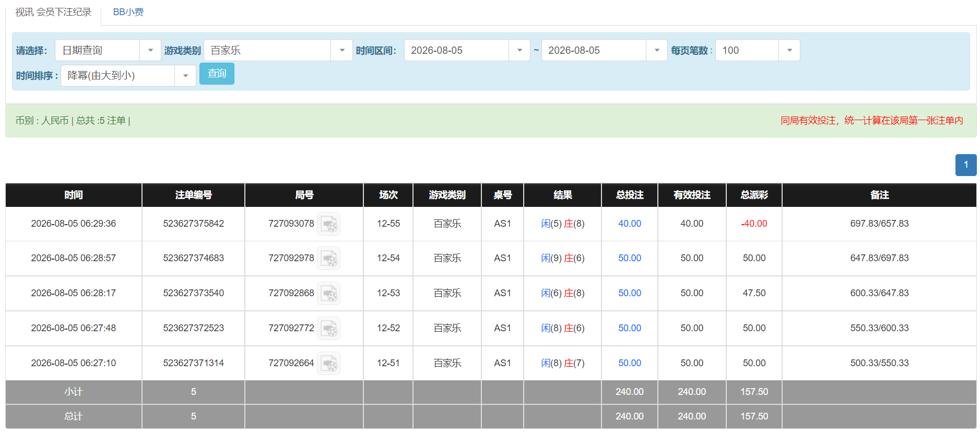
Task: Open total bet 50.00 link for 12-54
Action: pyautogui.click(x=630, y=258)
